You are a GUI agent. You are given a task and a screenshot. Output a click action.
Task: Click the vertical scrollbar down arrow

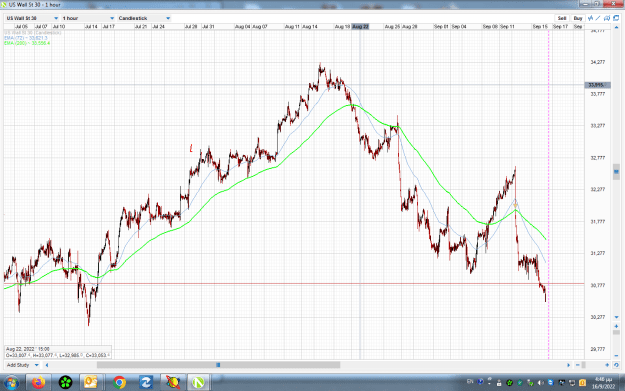coord(616,317)
